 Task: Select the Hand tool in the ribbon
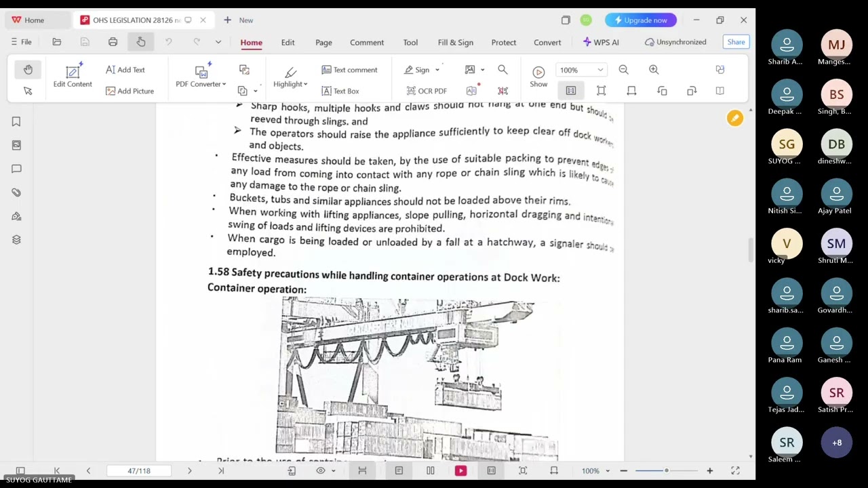[x=28, y=70]
